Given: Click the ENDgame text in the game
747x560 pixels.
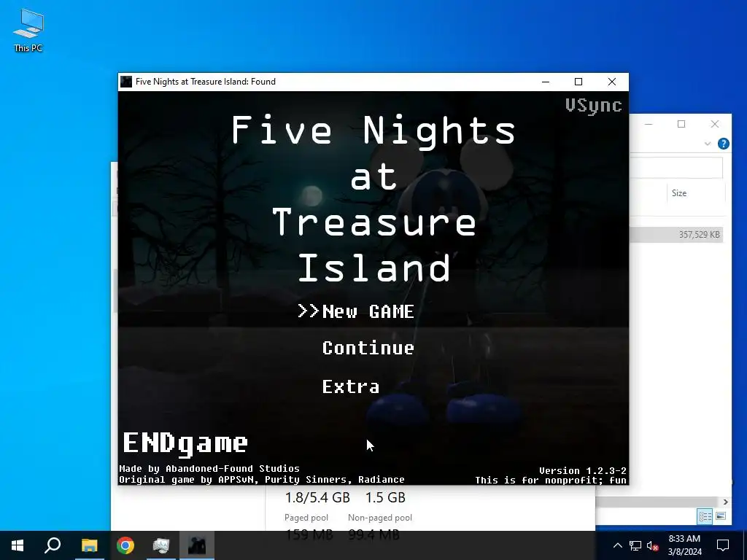Looking at the screenshot, I should [185, 443].
